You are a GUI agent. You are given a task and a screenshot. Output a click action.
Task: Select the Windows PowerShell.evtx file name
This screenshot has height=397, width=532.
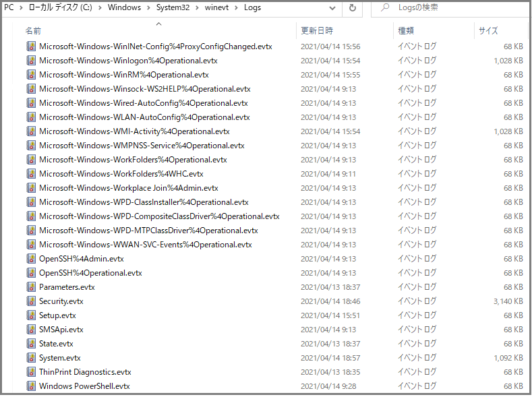click(x=84, y=386)
